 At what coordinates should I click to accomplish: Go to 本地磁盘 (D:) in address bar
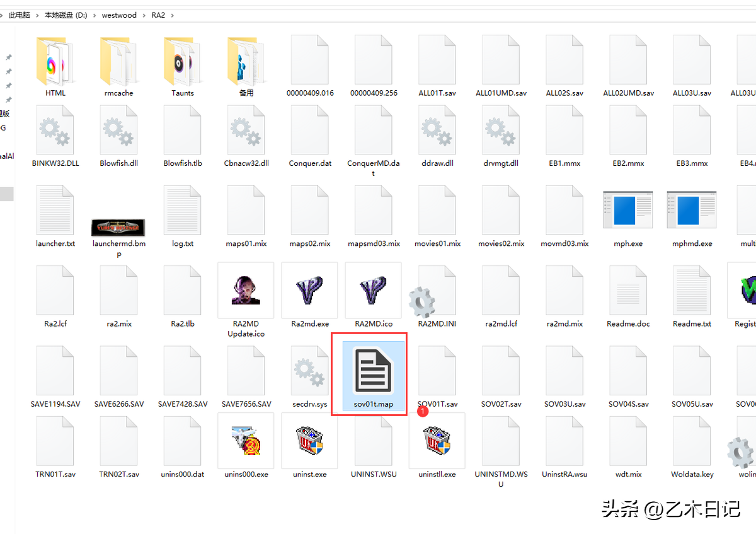66,15
